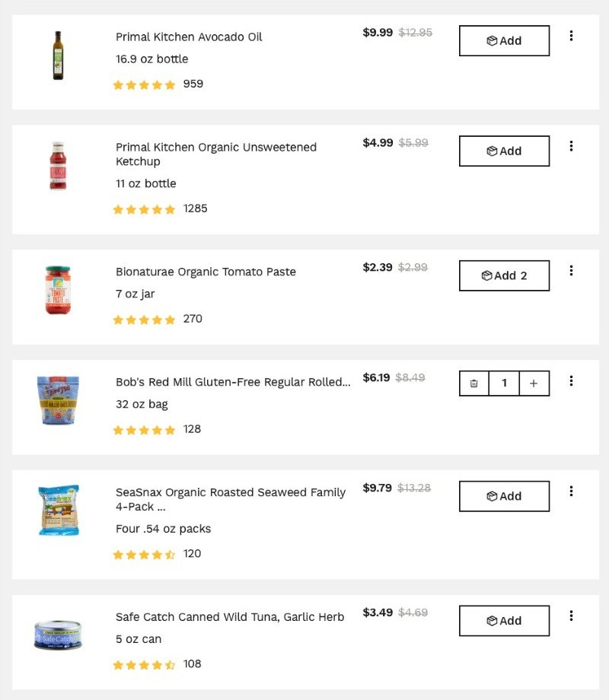Click the Bob's Red Mill oats bag image

58,400
